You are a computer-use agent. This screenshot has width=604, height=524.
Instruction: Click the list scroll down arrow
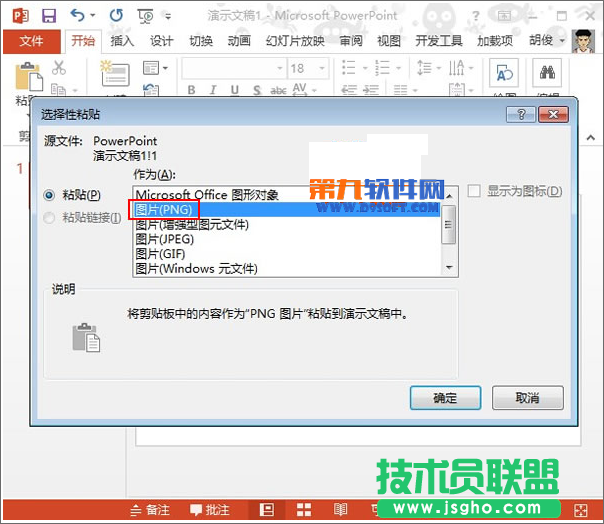coord(449,267)
